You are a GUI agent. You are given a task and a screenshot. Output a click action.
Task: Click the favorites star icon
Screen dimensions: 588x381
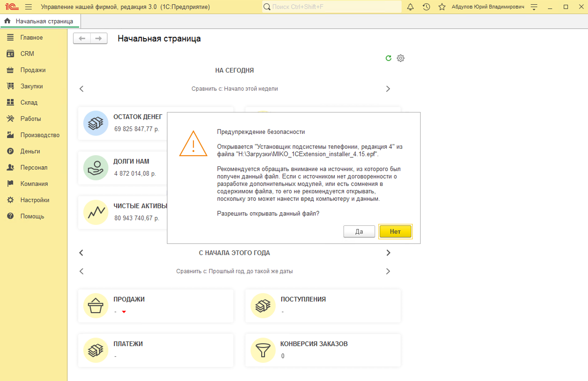[x=442, y=7]
